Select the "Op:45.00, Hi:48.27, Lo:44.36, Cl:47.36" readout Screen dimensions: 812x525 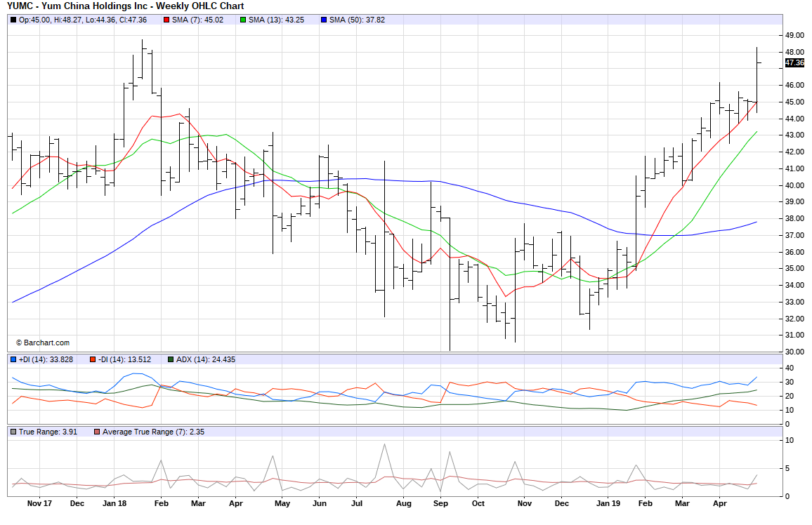tap(83, 20)
